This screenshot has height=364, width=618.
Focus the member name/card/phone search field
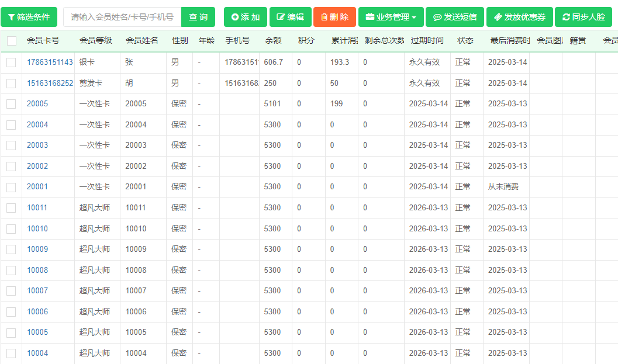(122, 17)
